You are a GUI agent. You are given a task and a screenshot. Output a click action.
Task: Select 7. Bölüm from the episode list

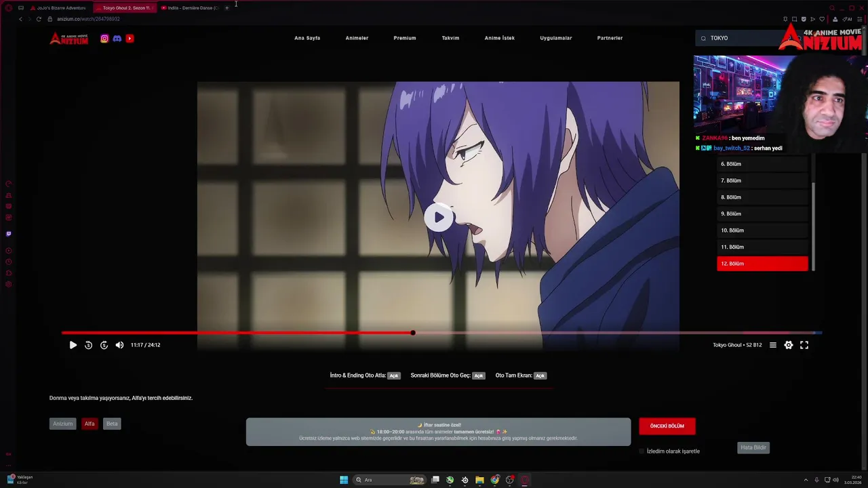(x=762, y=181)
